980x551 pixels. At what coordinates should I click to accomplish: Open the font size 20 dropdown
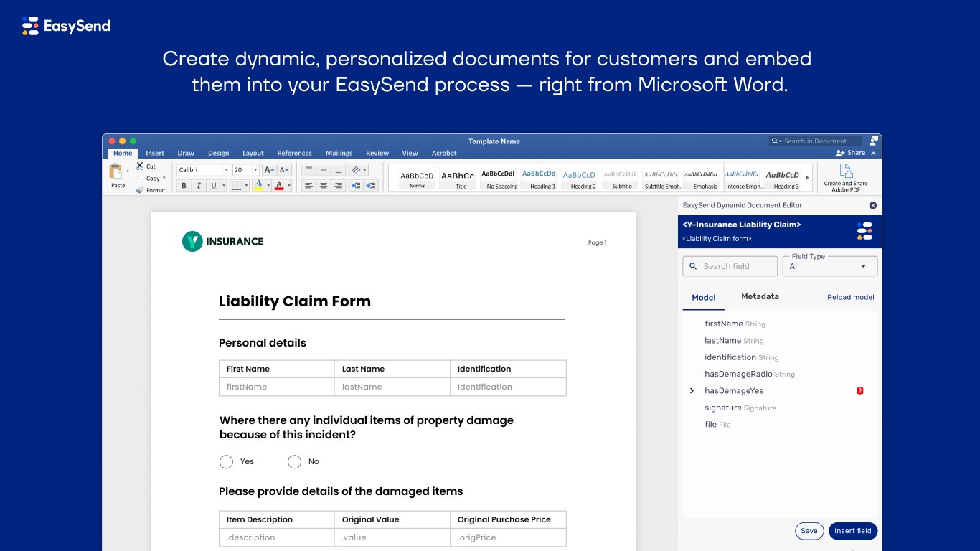tap(256, 170)
